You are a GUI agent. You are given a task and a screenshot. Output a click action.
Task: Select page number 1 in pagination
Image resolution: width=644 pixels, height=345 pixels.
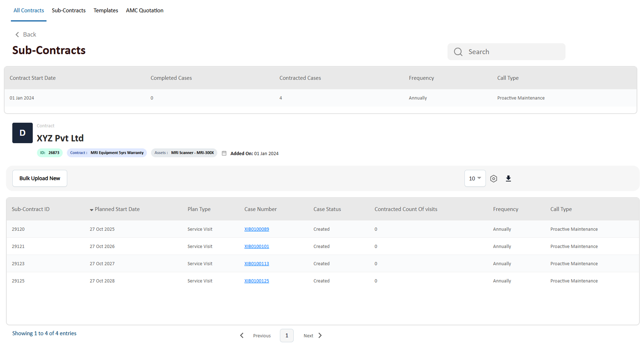click(x=287, y=336)
